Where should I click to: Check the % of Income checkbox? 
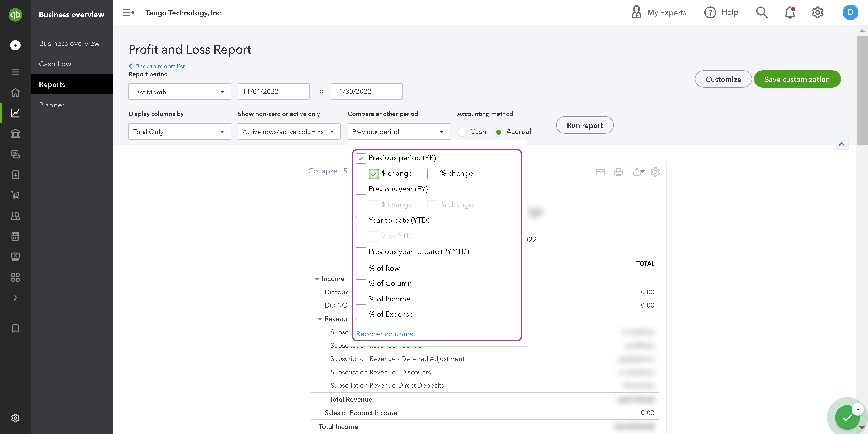[361, 300]
